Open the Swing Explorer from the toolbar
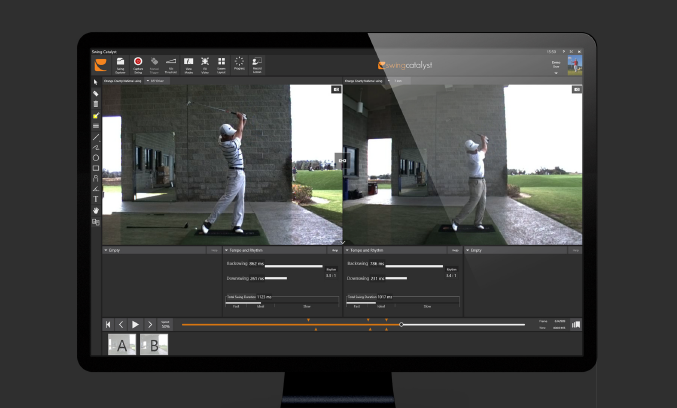The height and width of the screenshot is (408, 677). 120,63
